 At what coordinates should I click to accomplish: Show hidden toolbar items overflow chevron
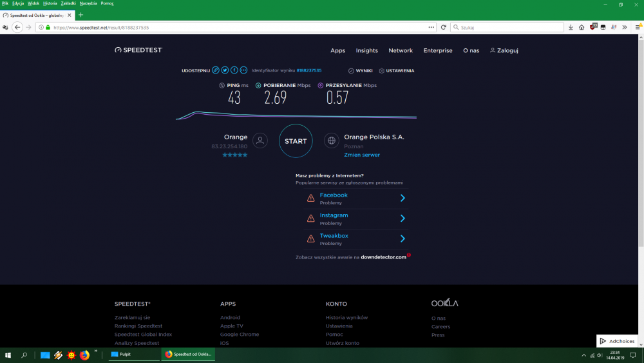pos(625,27)
